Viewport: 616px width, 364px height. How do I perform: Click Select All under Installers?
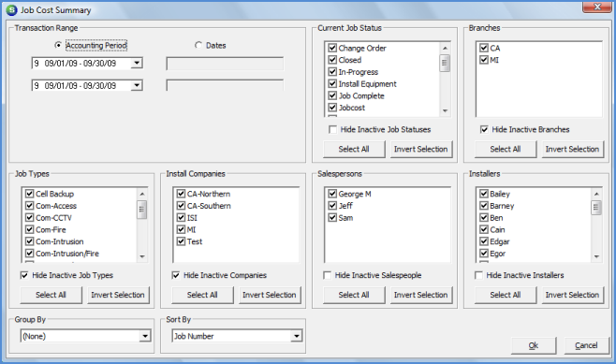[x=506, y=295]
